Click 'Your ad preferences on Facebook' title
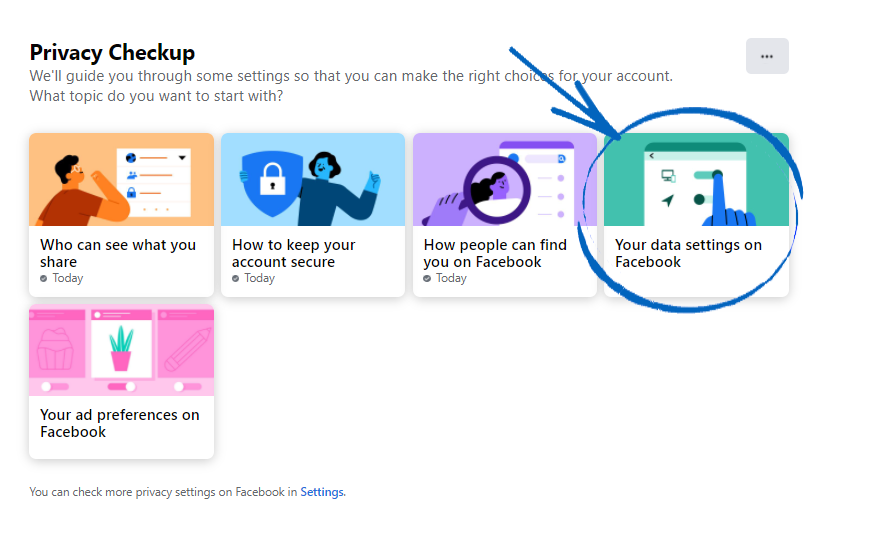Screen dimensions: 869x548 [x=120, y=423]
